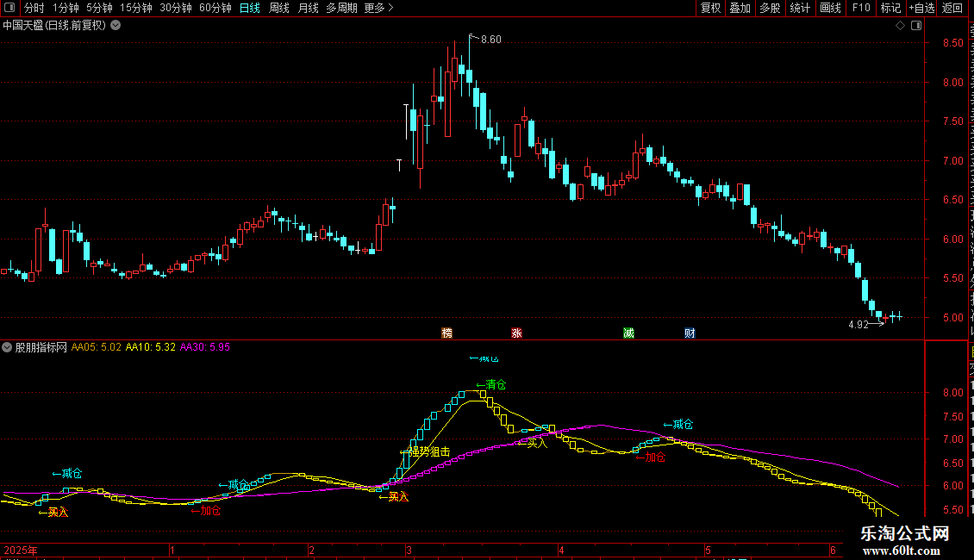The height and width of the screenshot is (560, 974).
Task: Click the 2025年 timeline label
Action: pyautogui.click(x=21, y=550)
